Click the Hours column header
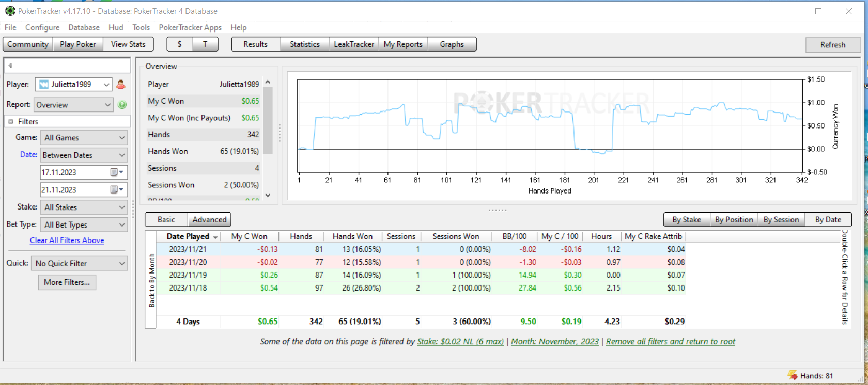This screenshot has width=868, height=385. click(x=601, y=236)
